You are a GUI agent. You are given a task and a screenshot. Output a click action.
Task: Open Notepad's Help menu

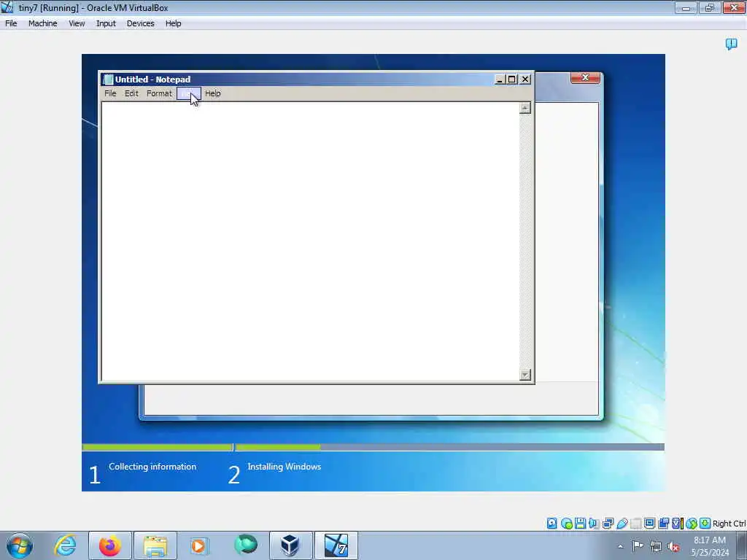pyautogui.click(x=212, y=93)
